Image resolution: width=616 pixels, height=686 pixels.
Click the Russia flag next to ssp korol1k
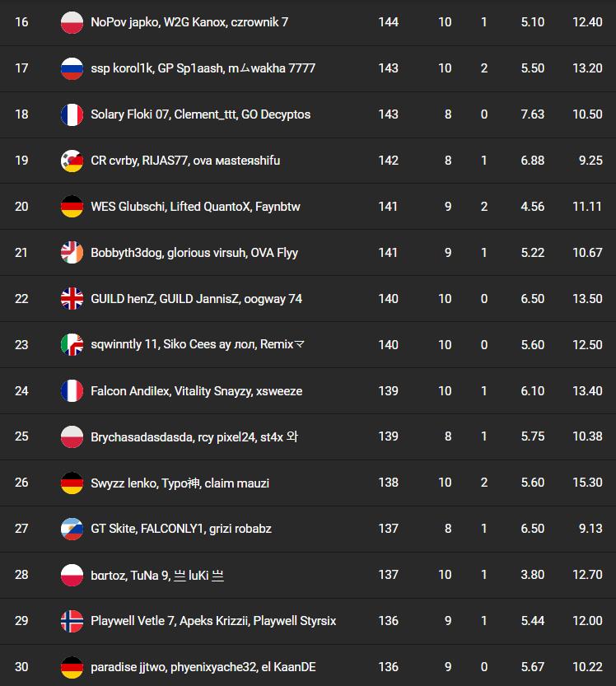point(72,68)
